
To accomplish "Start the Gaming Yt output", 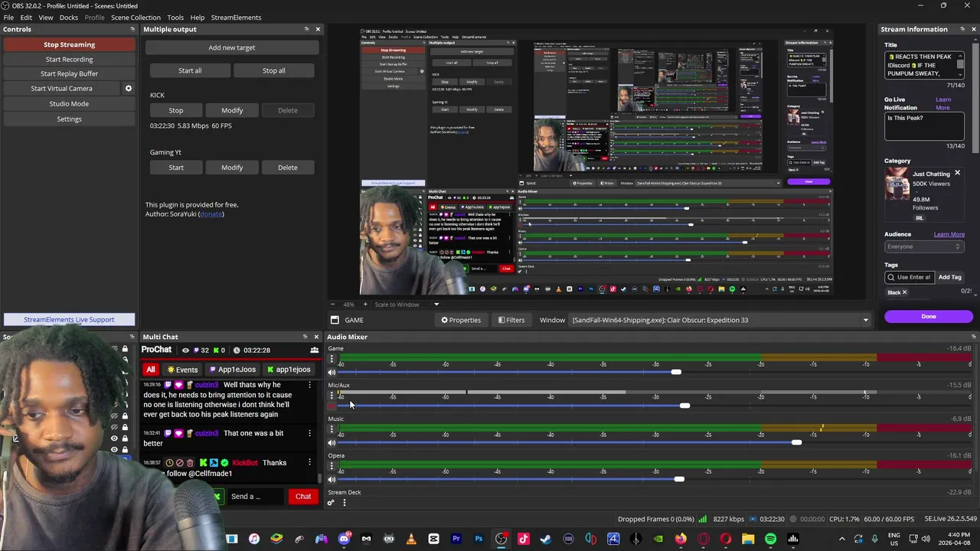I will [x=176, y=168].
